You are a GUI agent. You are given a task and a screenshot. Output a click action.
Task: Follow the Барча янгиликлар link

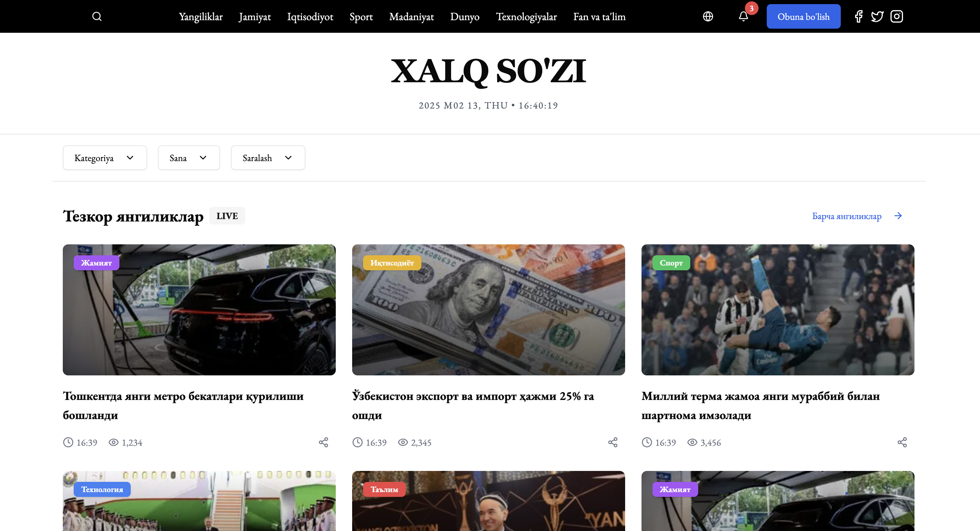tap(847, 216)
